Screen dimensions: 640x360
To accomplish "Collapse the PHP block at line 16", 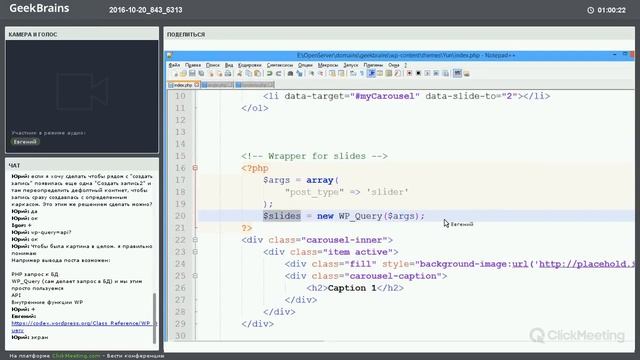I will 195,168.
